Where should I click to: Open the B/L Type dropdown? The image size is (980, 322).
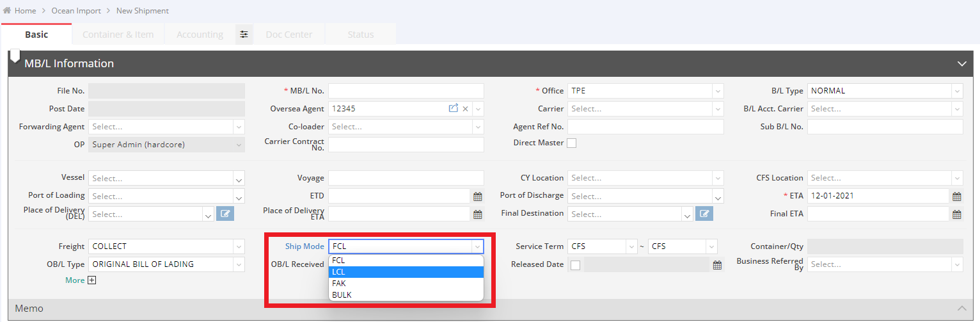coord(885,91)
